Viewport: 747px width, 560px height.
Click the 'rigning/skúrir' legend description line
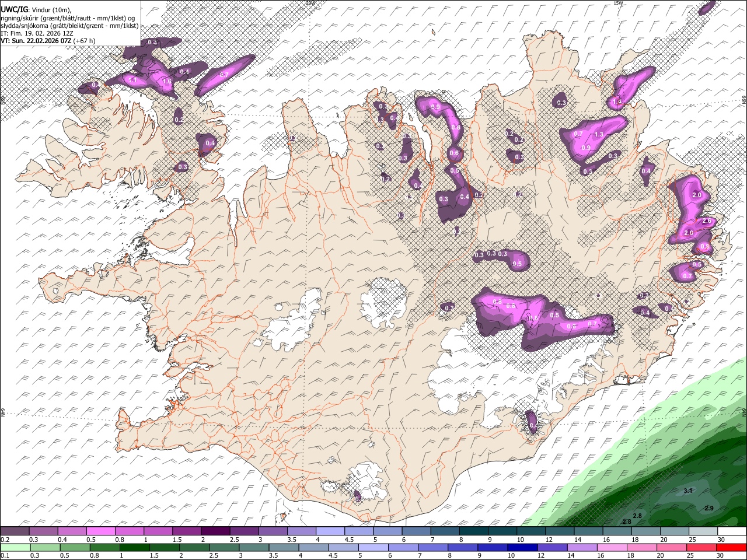tap(69, 18)
